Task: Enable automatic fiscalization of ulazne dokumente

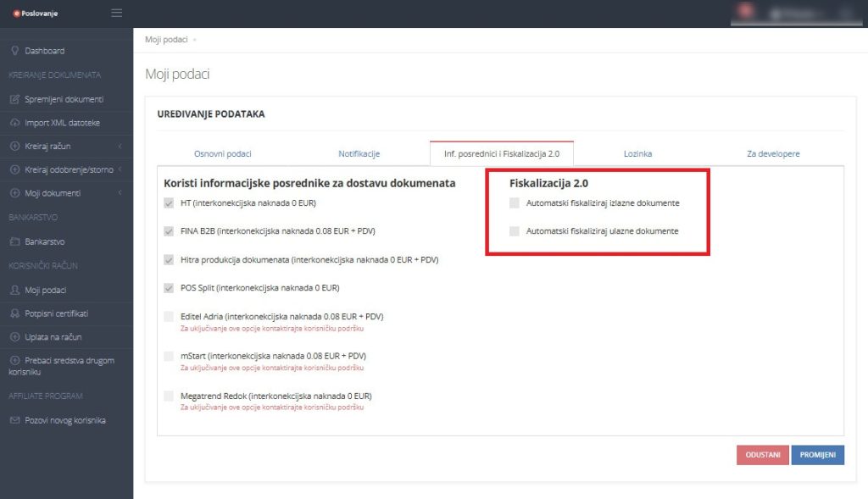Action: pos(515,231)
